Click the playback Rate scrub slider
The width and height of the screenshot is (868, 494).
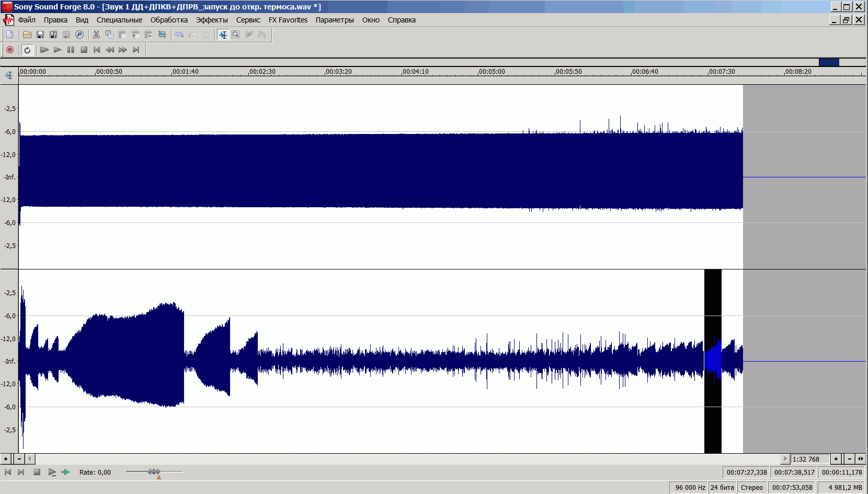154,472
